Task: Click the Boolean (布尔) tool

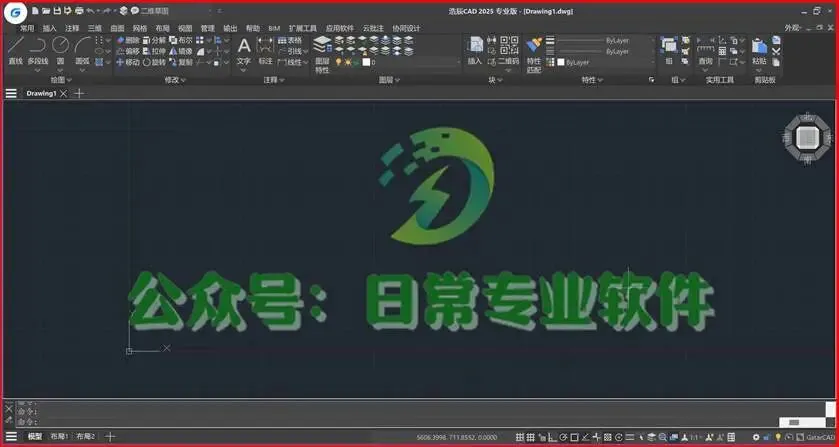Action: (180, 40)
